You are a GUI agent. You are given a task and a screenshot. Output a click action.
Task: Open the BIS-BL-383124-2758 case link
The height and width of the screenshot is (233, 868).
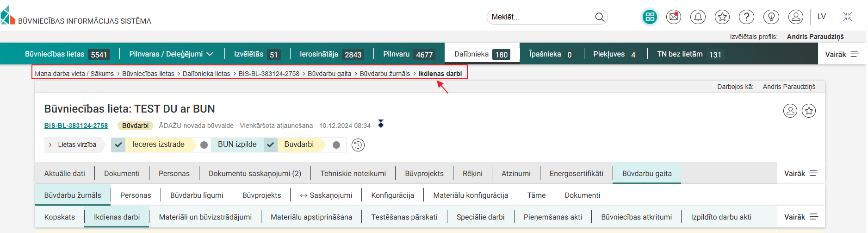[76, 126]
